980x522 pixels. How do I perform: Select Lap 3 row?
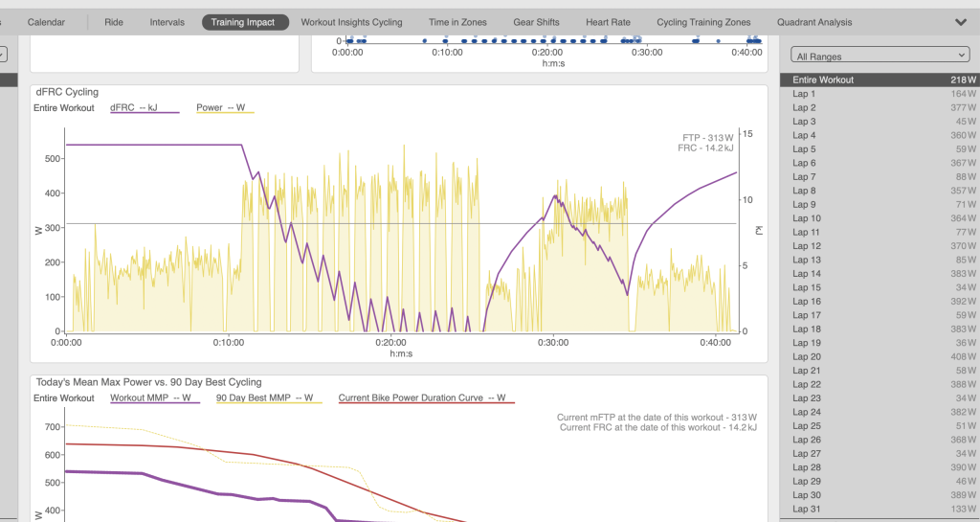(x=880, y=122)
